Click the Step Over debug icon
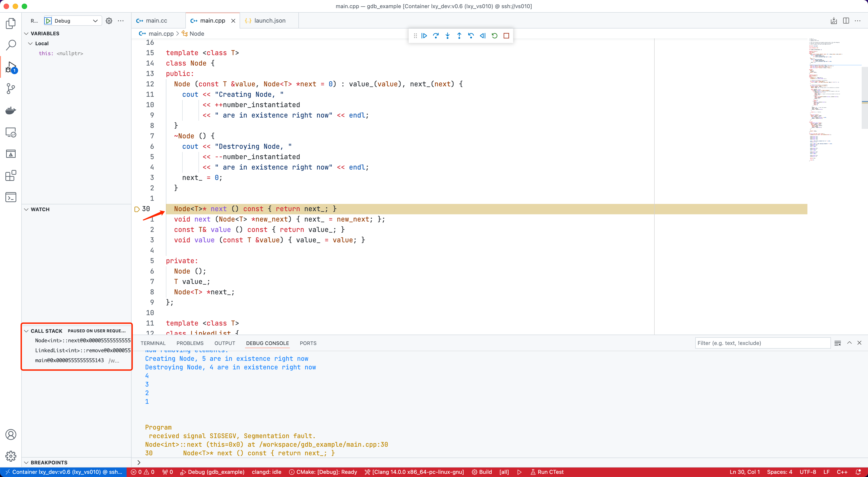This screenshot has width=868, height=477. (436, 36)
